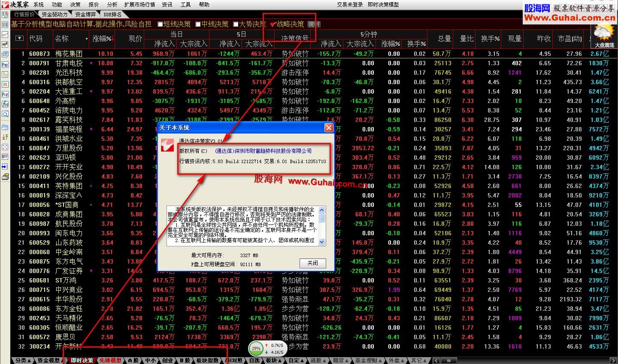Enable the 中线决策 checkbox
618x364 pixels.
tap(198, 24)
